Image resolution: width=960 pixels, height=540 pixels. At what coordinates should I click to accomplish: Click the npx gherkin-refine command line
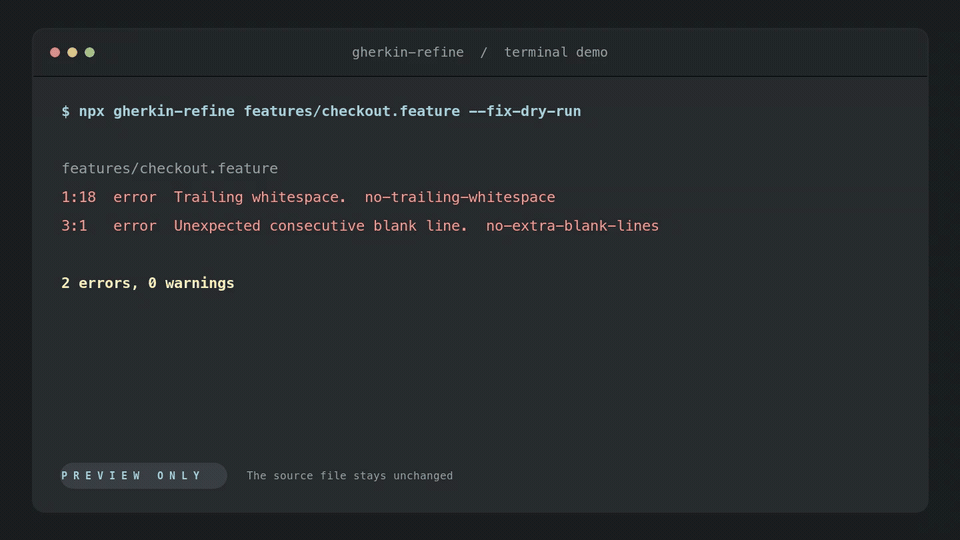click(x=321, y=111)
